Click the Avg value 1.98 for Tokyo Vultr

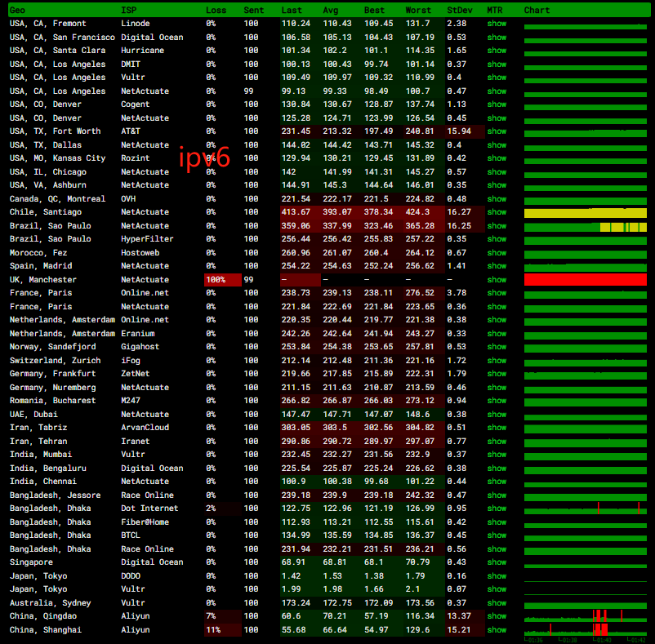(x=332, y=589)
